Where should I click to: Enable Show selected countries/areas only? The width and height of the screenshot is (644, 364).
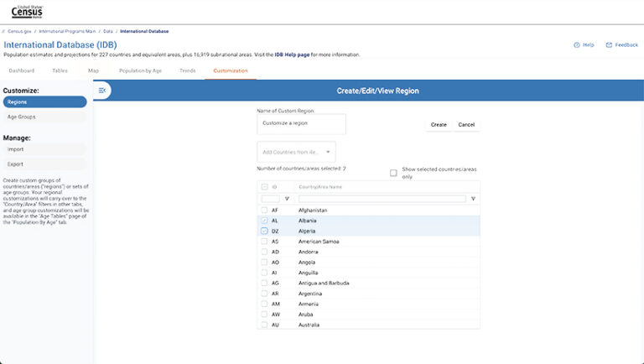click(x=393, y=173)
